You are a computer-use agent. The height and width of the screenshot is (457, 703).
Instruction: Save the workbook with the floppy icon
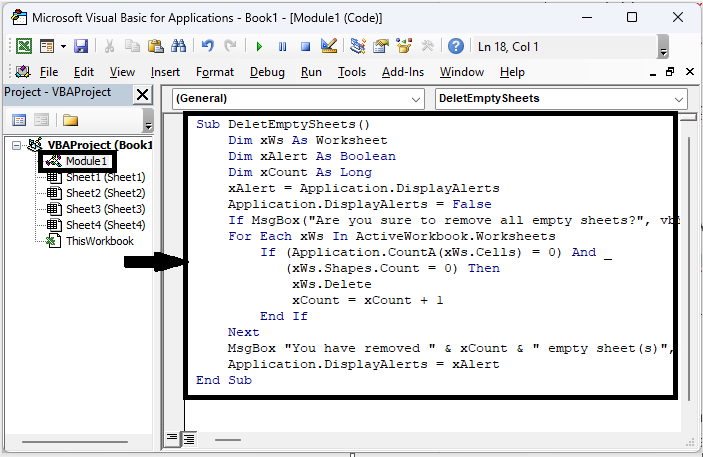coord(81,46)
